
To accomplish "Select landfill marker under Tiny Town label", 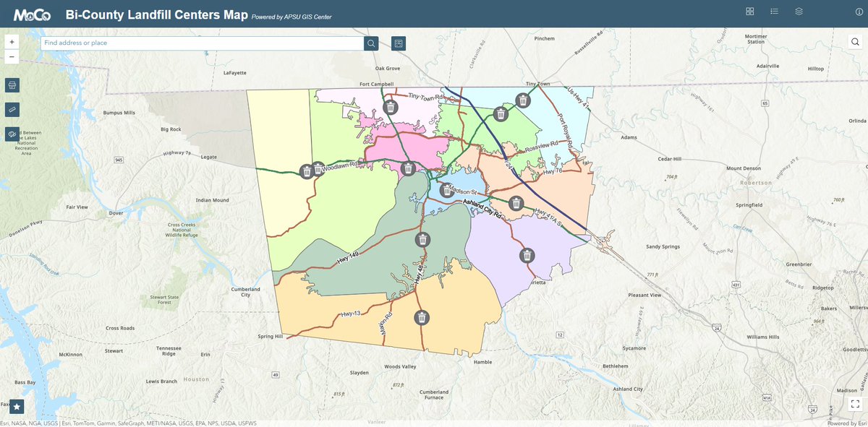I will [x=522, y=100].
